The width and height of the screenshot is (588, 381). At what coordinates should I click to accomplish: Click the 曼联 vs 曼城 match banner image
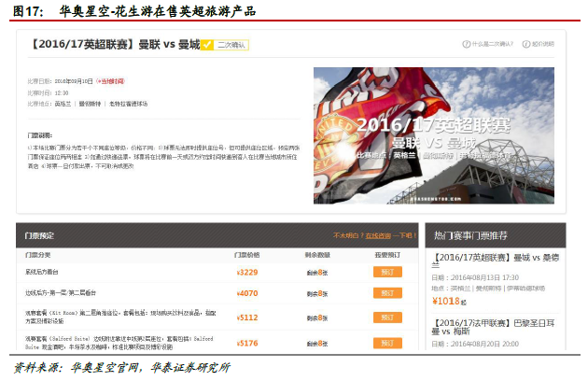coord(434,135)
